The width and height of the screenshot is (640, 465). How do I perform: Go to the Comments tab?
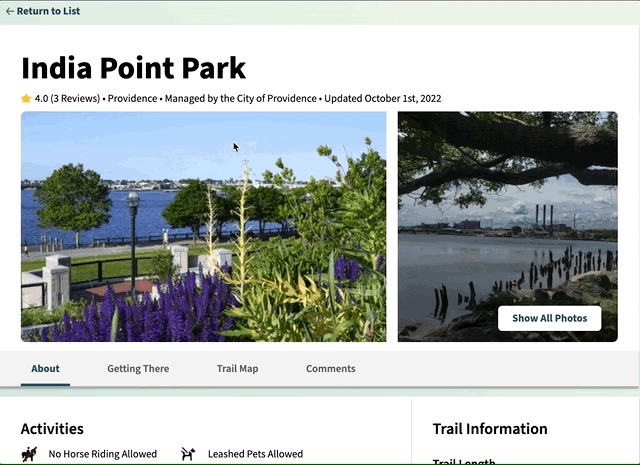(330, 368)
